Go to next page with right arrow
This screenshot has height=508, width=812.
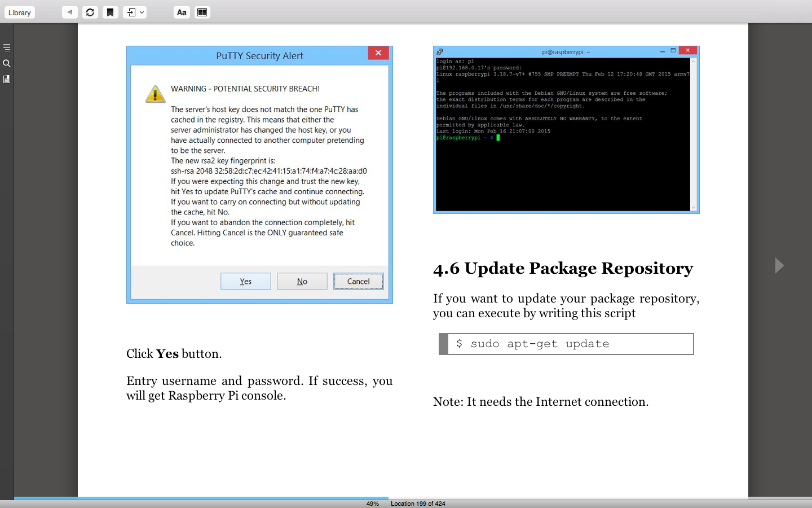(779, 265)
